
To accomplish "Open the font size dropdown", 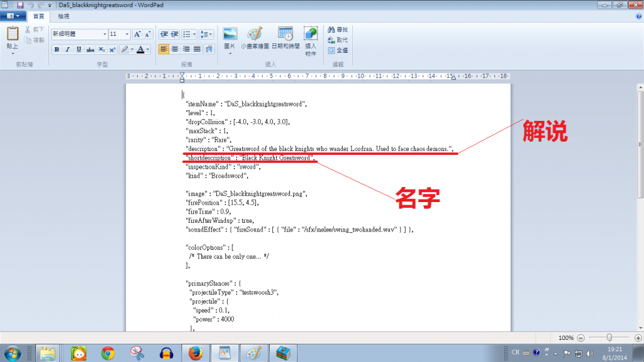I will pyautogui.click(x=127, y=34).
